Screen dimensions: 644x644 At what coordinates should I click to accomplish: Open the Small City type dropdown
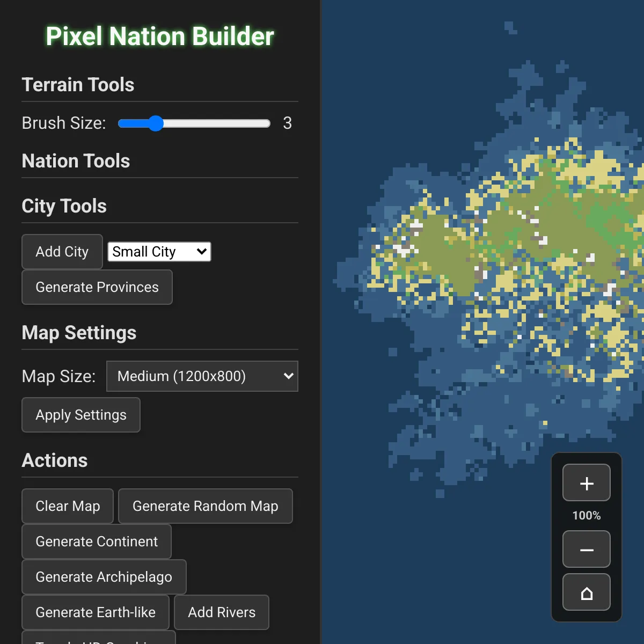(x=159, y=252)
